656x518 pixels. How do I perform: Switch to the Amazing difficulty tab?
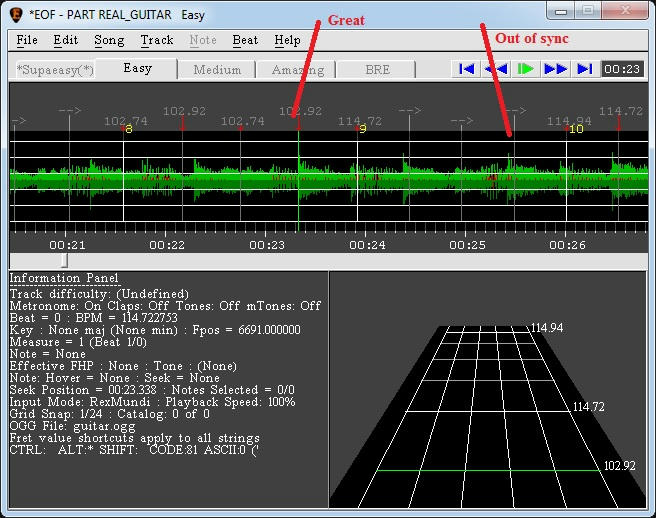coord(297,70)
